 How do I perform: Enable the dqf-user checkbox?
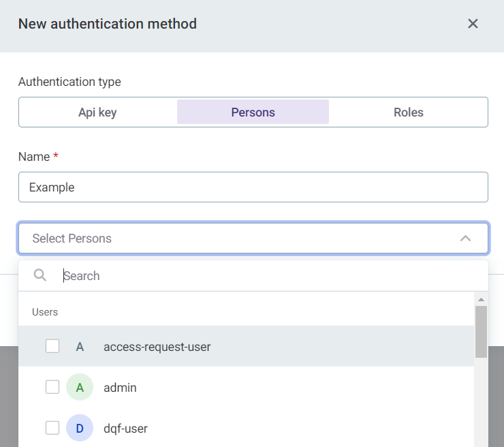click(x=52, y=428)
